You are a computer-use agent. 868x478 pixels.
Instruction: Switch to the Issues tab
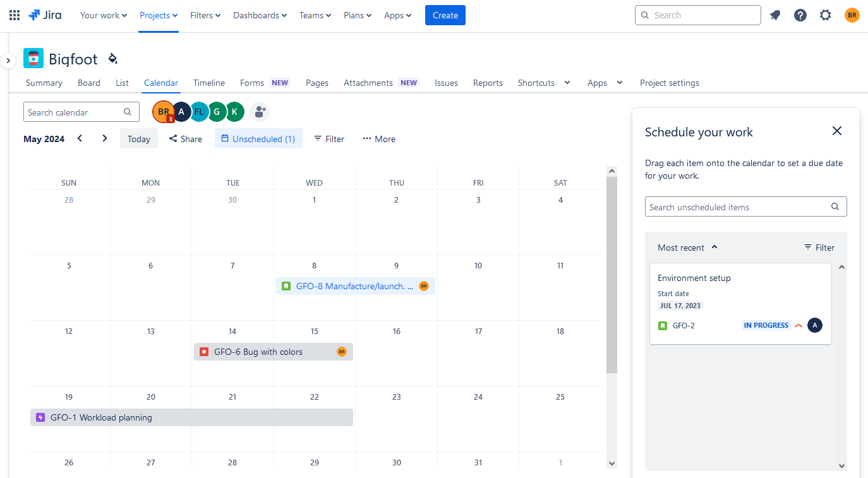pos(446,83)
